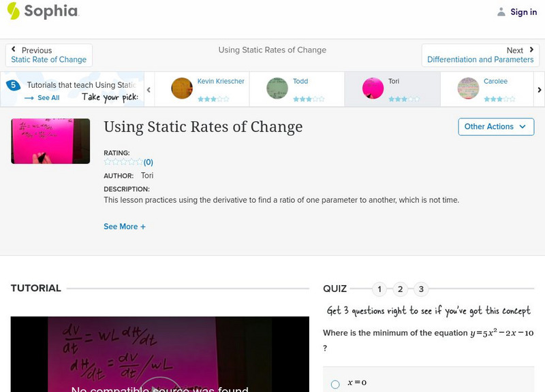Click the right carousel chevron arrow

pos(539,88)
